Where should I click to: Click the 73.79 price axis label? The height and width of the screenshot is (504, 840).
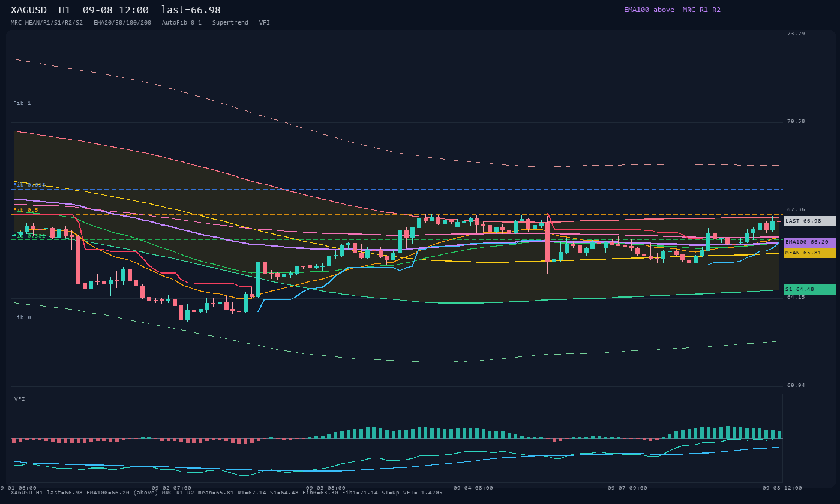(796, 34)
